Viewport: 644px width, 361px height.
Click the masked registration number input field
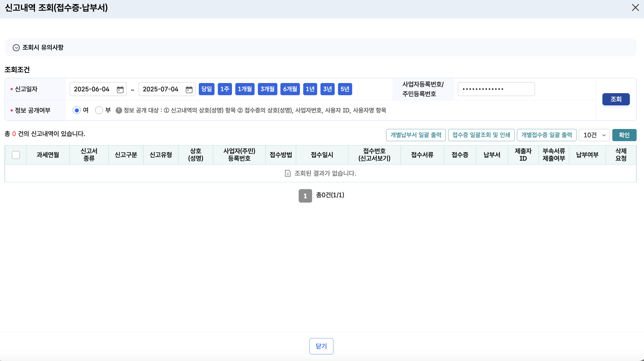point(496,89)
